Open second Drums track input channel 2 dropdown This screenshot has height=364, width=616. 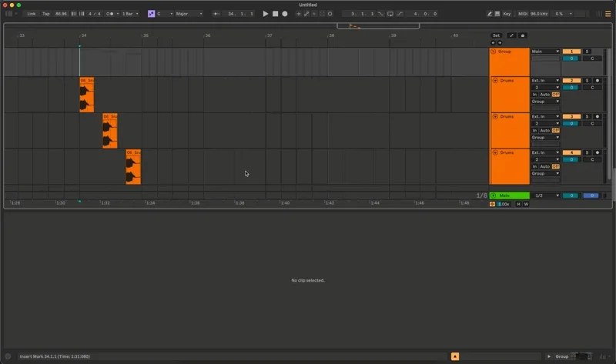[x=545, y=124]
